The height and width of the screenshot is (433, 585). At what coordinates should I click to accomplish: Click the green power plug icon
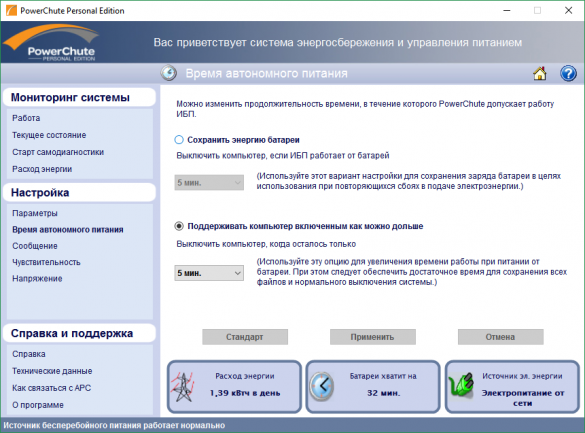pyautogui.click(x=460, y=384)
